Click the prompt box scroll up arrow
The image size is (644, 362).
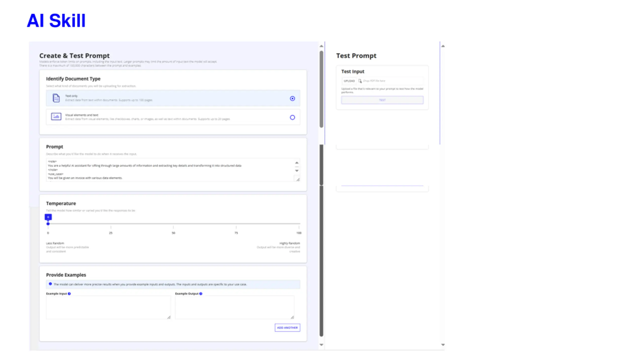(x=297, y=163)
